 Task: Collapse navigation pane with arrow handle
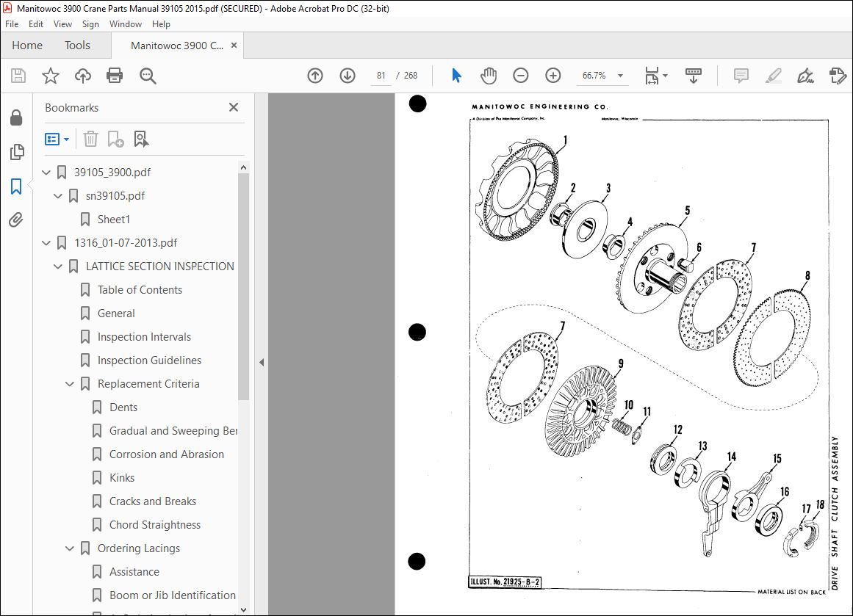261,362
